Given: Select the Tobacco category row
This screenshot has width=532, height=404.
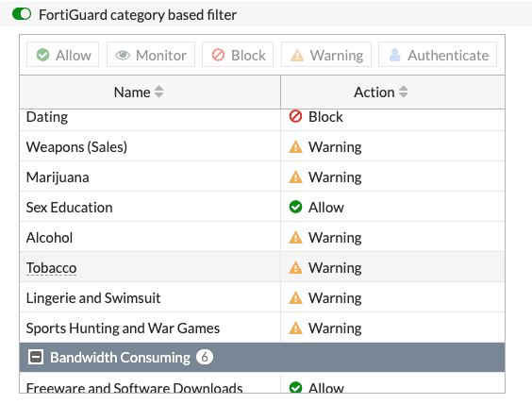Looking at the screenshot, I should click(x=262, y=267).
